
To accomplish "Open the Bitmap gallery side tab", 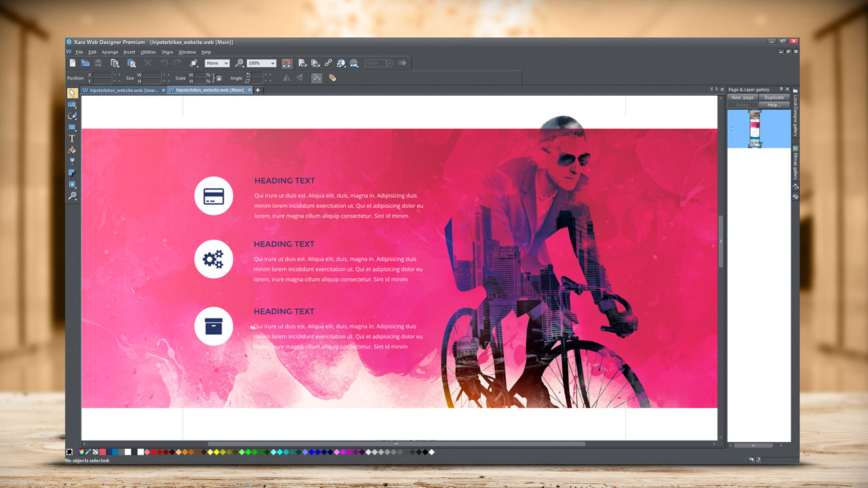I will coord(795,164).
